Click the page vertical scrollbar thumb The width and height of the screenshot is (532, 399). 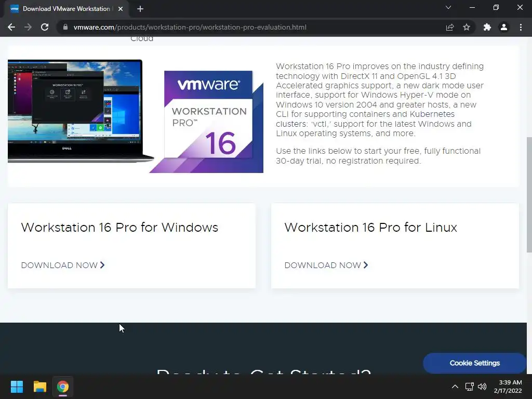coord(529,195)
